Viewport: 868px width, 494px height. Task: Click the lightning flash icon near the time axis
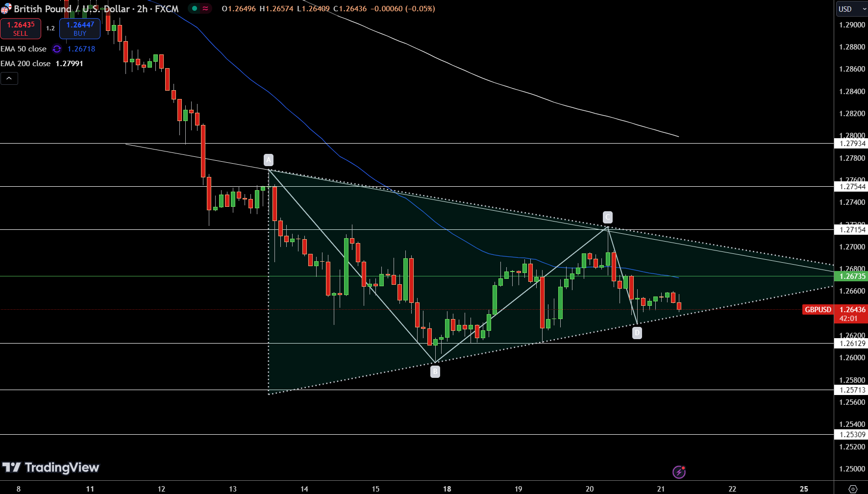coord(679,472)
